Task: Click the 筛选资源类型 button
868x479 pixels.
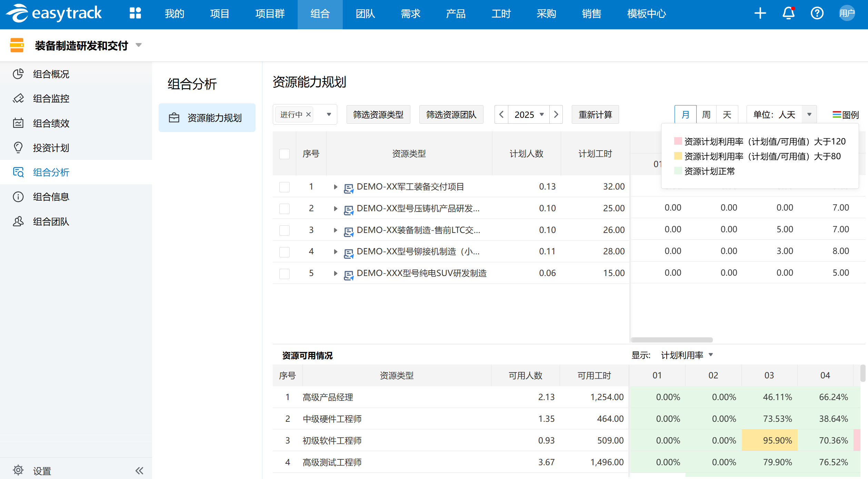Action: tap(378, 115)
